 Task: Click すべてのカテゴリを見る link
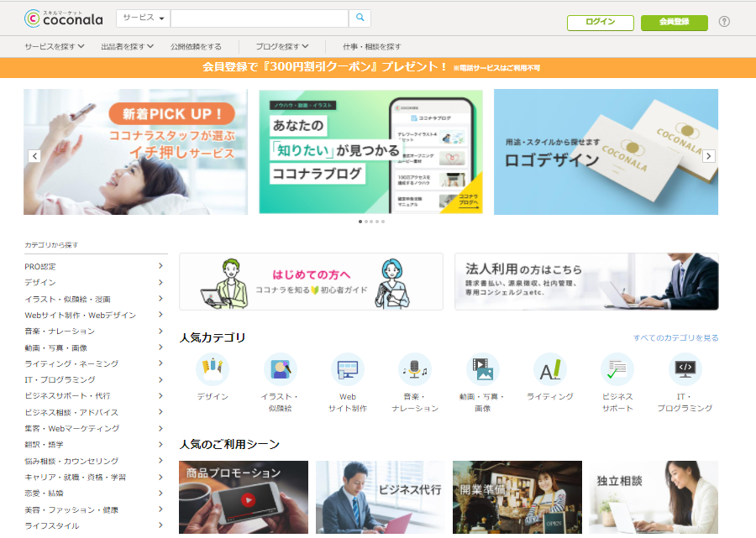point(675,338)
